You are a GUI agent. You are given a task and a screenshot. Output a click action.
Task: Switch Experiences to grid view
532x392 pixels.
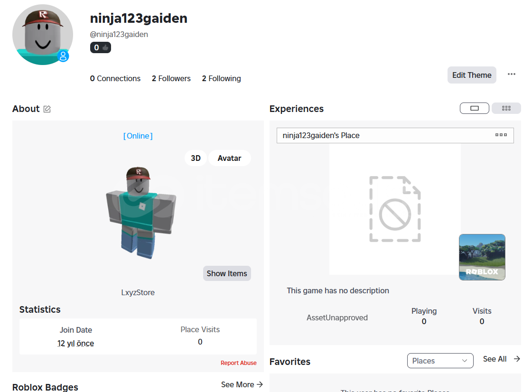click(x=506, y=108)
